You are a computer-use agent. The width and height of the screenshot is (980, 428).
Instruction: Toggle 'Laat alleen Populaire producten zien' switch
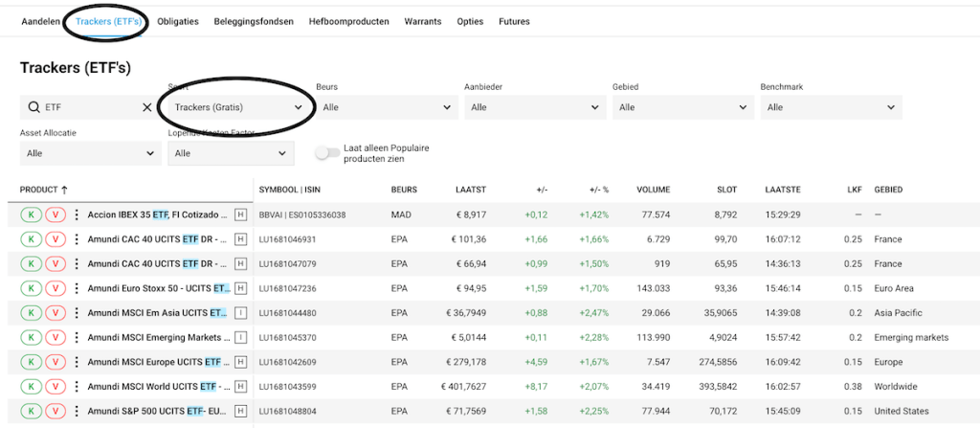(328, 153)
